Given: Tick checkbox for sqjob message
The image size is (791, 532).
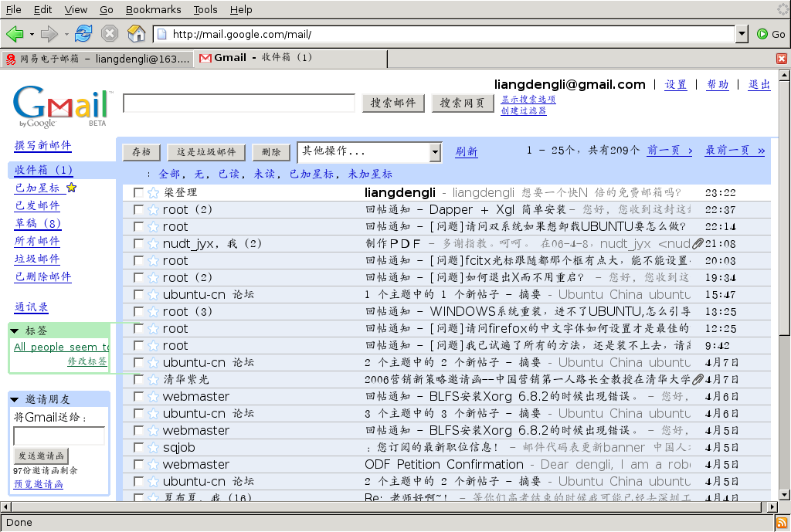Looking at the screenshot, I should [138, 447].
